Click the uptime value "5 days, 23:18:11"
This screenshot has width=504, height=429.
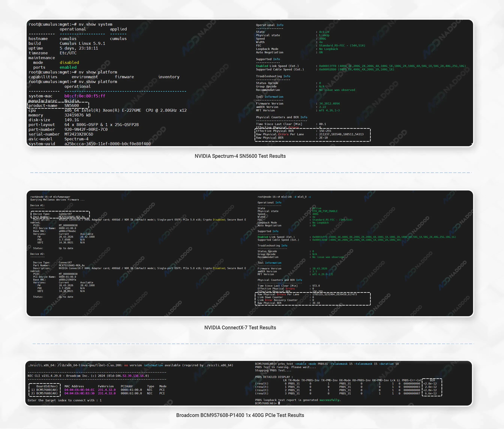point(79,48)
